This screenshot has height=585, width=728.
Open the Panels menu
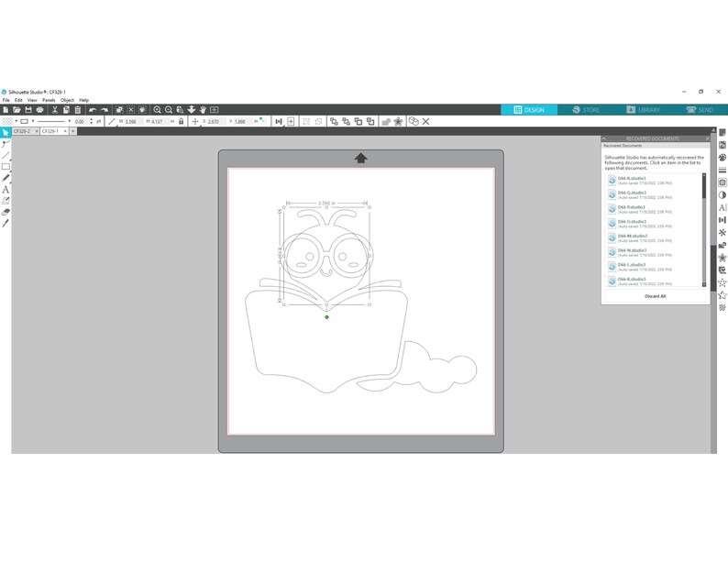click(49, 100)
